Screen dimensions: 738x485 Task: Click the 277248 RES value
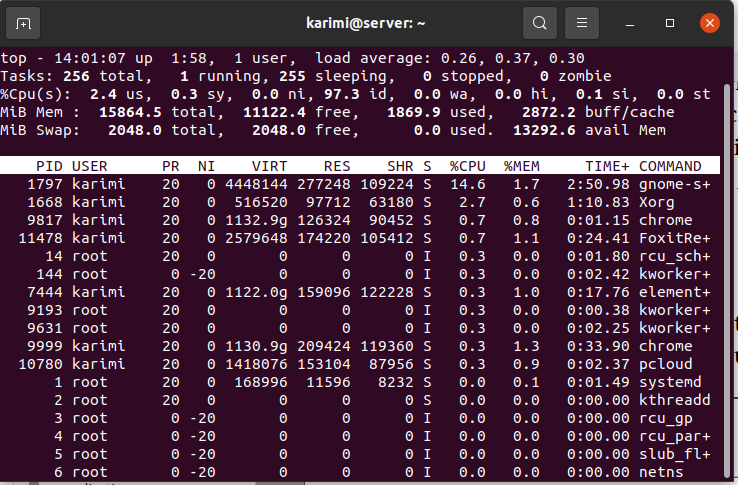coord(323,184)
